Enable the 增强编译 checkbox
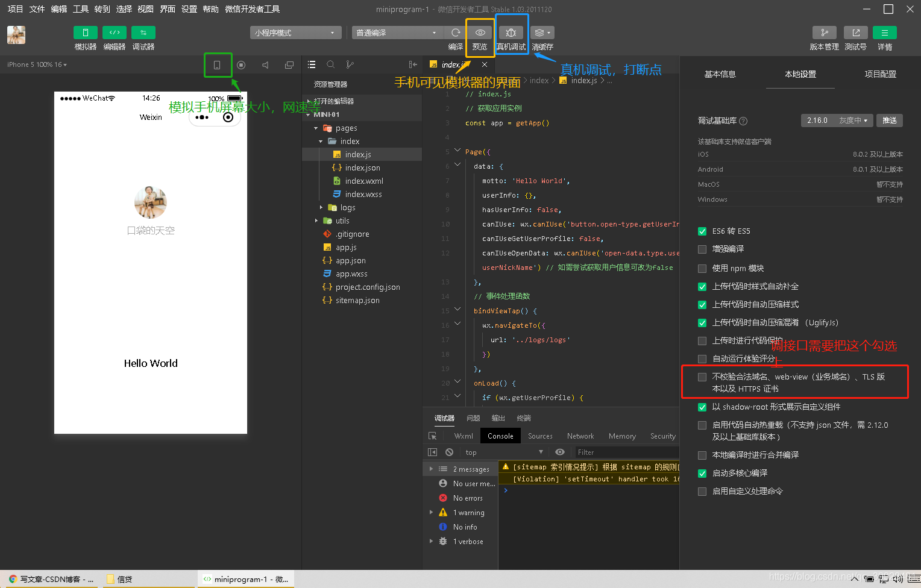Screen dimensions: 921x588 (702, 249)
